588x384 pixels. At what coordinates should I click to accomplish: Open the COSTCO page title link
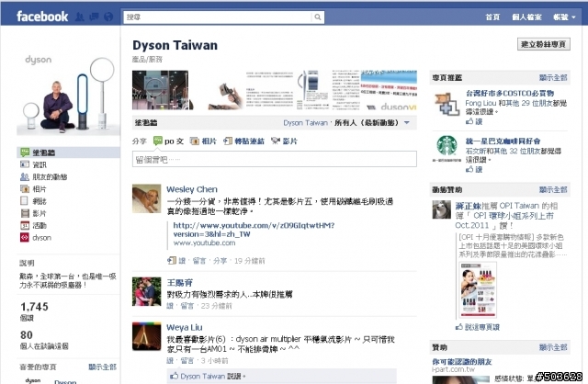coord(510,93)
